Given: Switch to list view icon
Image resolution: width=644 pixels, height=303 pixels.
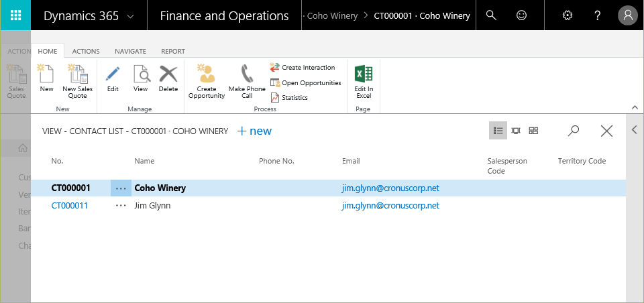Looking at the screenshot, I should pyautogui.click(x=498, y=131).
